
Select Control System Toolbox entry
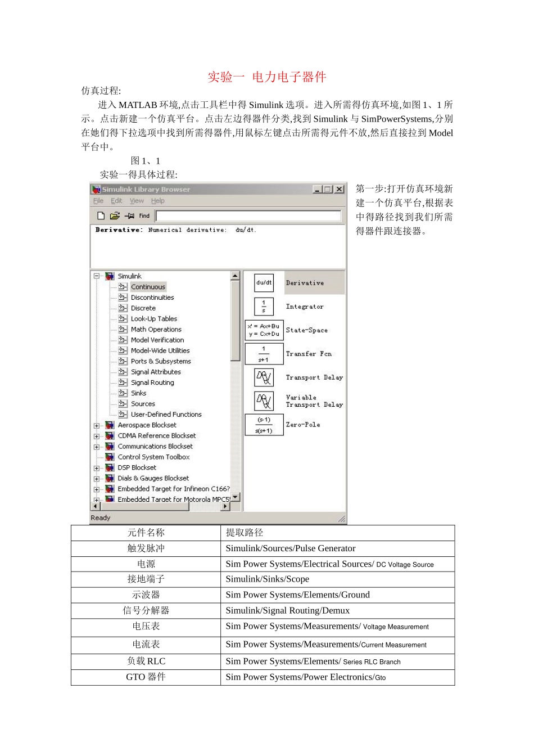point(153,457)
